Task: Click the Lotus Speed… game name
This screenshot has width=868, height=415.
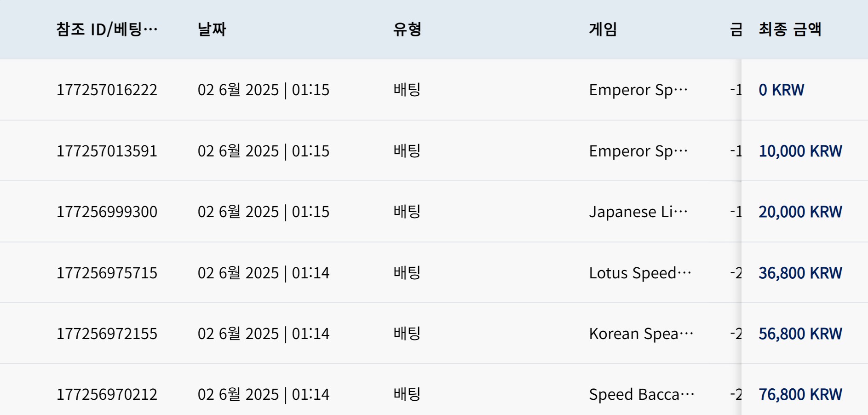Action: pos(640,273)
